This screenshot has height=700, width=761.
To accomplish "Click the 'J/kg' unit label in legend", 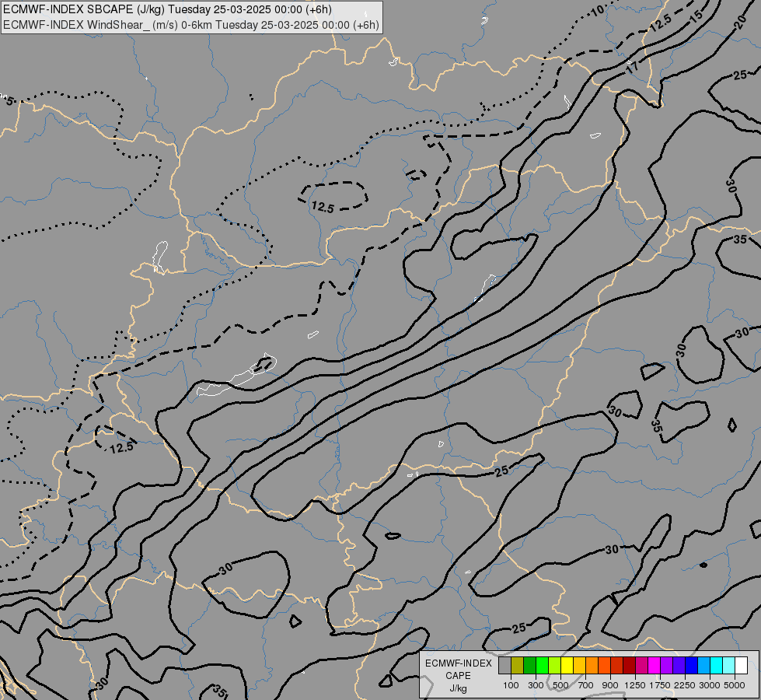I will (x=458, y=688).
